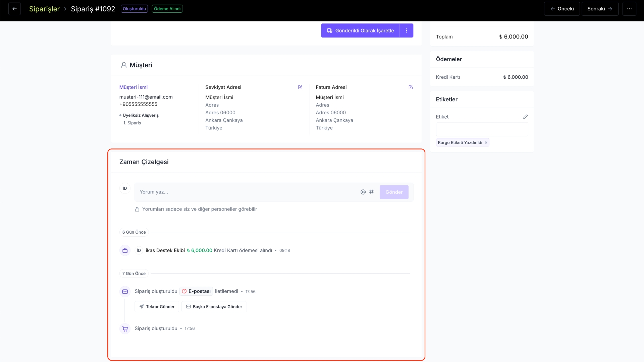Click the # hashtag icon in comment box
This screenshot has height=362, width=644.
[371, 192]
